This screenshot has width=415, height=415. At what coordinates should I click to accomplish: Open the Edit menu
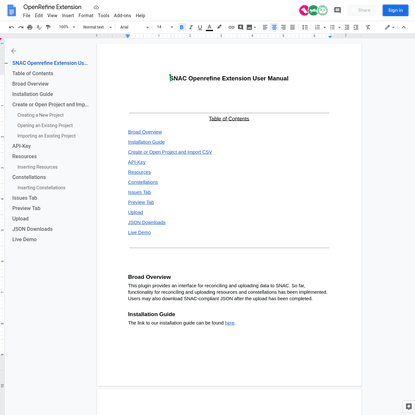(x=39, y=16)
